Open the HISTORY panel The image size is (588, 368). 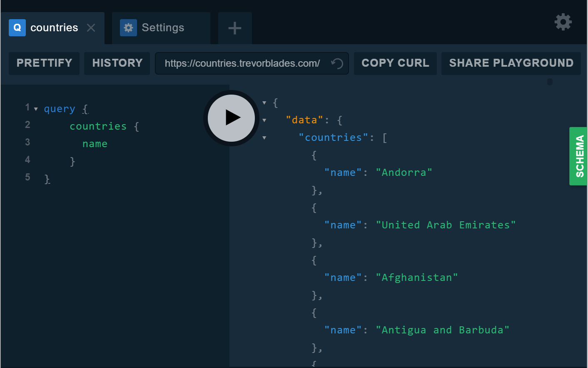pos(117,63)
